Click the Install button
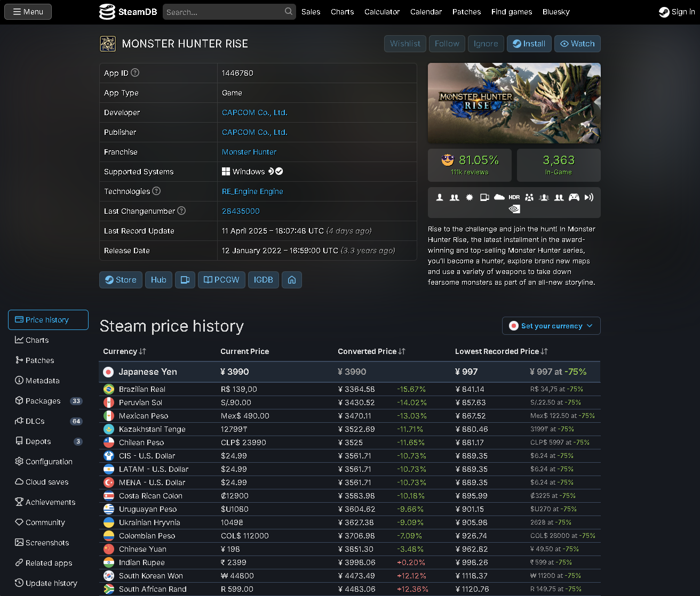 tap(529, 44)
